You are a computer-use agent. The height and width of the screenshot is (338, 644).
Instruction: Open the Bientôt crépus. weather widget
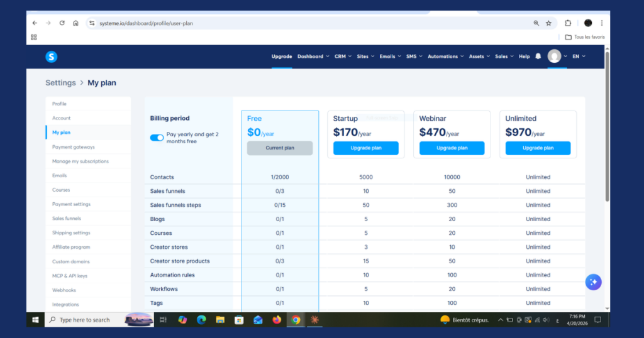[x=465, y=320]
